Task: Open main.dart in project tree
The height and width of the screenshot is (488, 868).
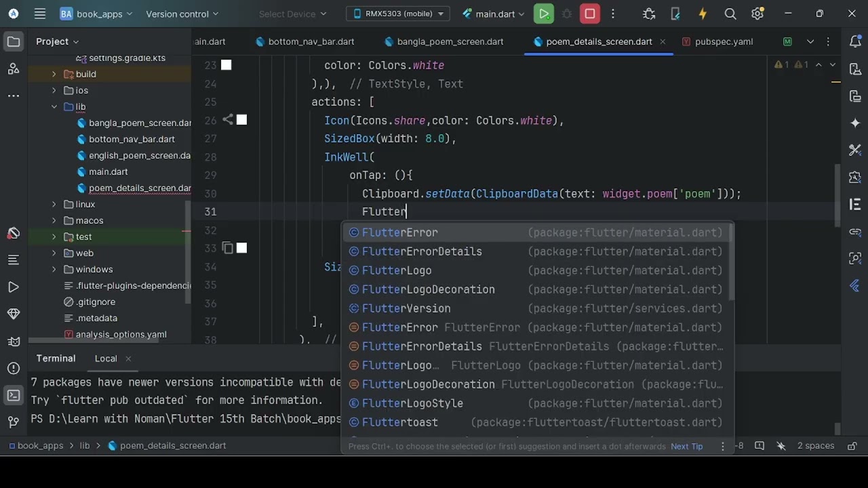Action: 108,171
